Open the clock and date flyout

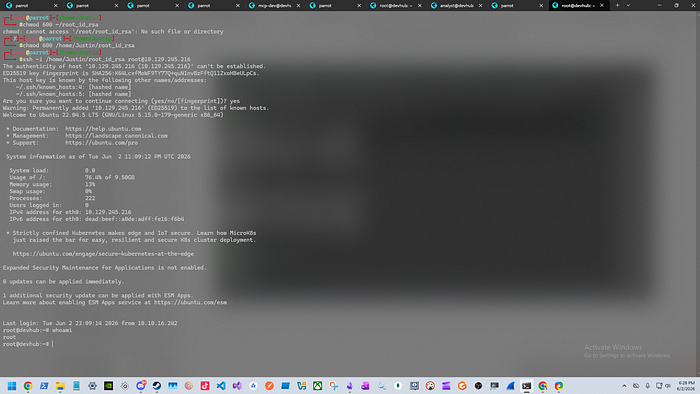(x=686, y=386)
